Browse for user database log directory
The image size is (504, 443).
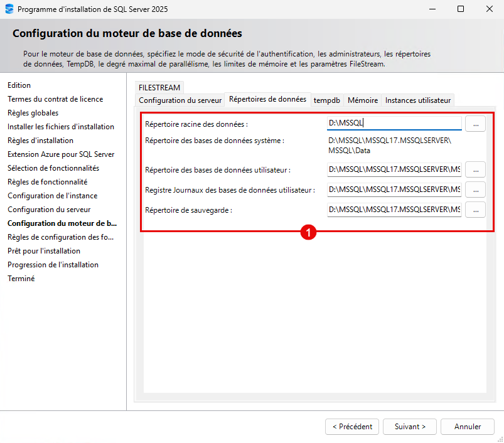tap(475, 189)
